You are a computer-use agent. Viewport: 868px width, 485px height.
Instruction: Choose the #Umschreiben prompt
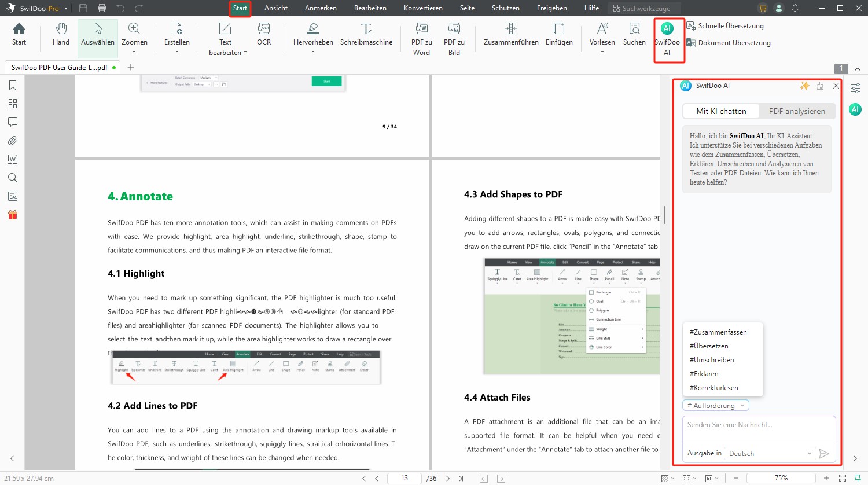point(712,360)
